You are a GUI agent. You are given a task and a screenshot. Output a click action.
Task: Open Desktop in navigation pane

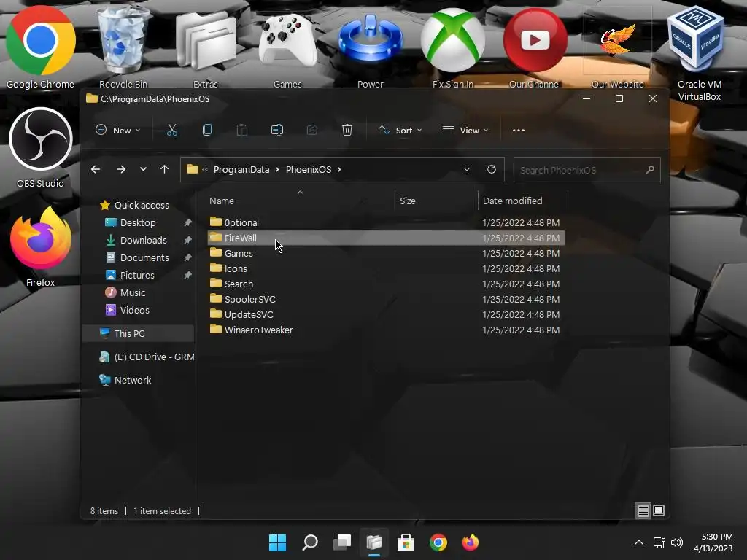[x=138, y=223]
